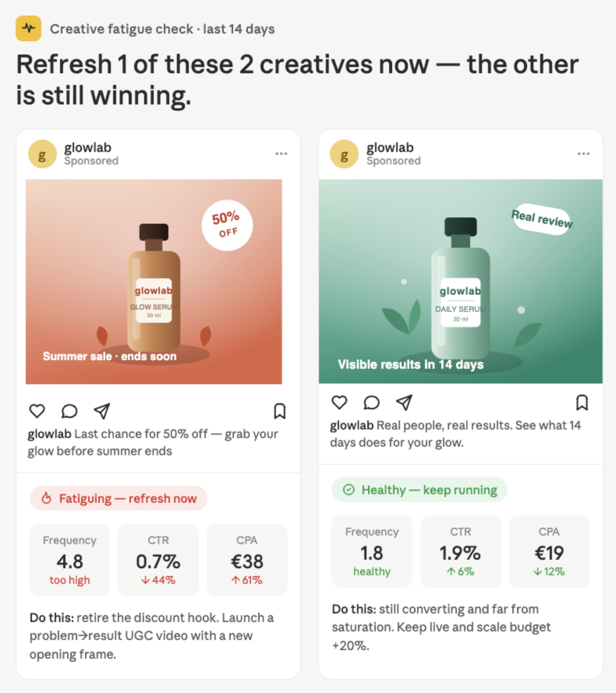Select the CPA €19 metric tile
This screenshot has height=693, width=616.
pos(549,551)
